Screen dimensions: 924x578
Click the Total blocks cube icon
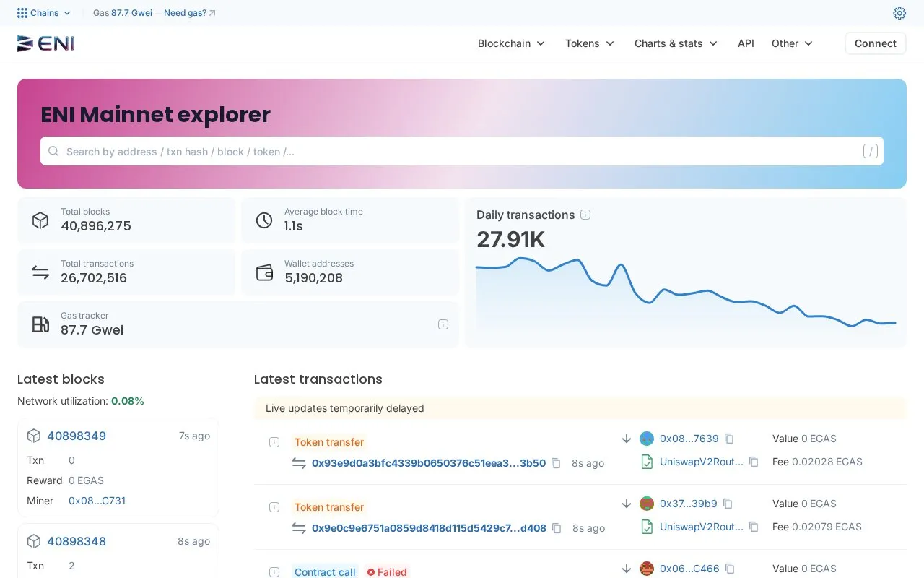(40, 220)
